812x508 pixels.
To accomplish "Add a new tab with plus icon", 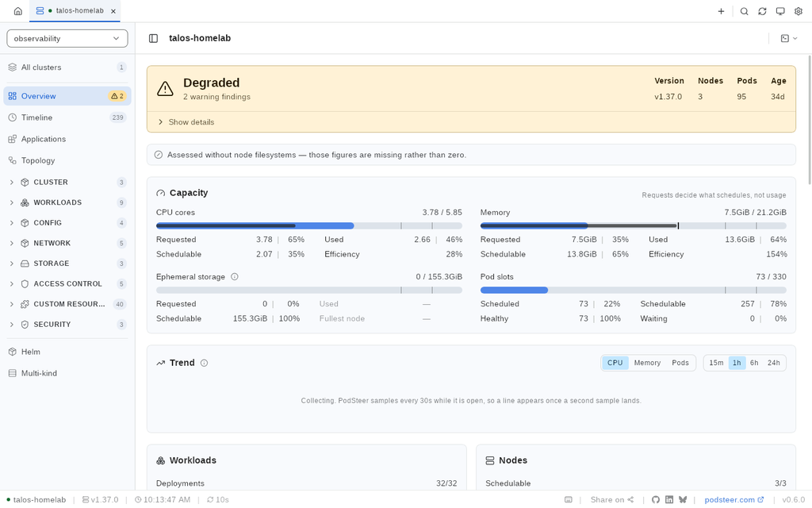I will tap(721, 11).
